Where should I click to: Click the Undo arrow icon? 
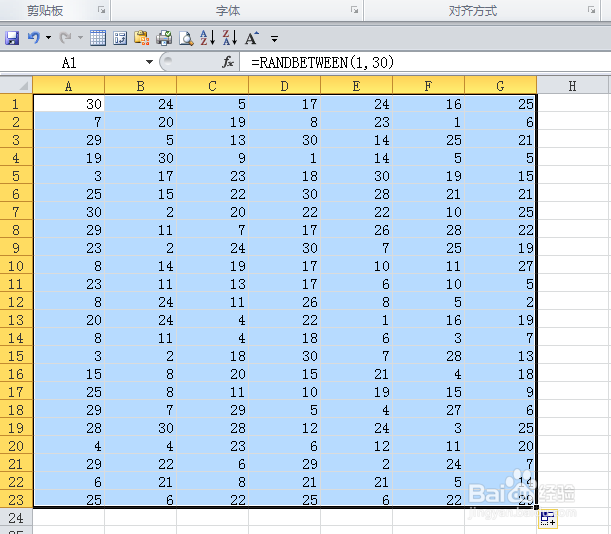click(x=34, y=38)
